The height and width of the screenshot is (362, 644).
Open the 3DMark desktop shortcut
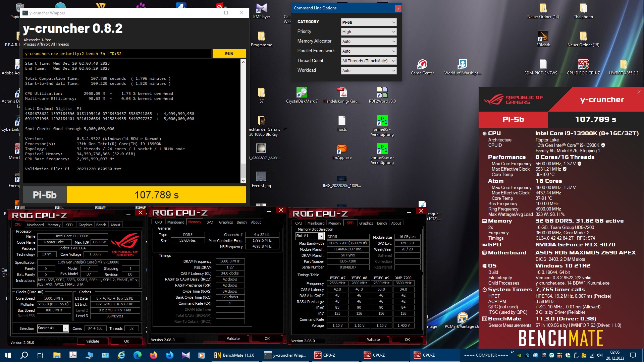pos(543,39)
